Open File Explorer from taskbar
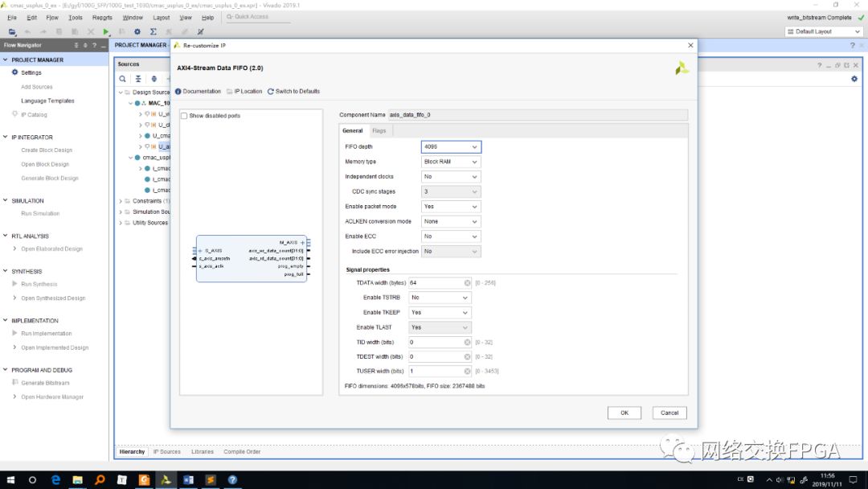The image size is (868, 489). tap(77, 479)
